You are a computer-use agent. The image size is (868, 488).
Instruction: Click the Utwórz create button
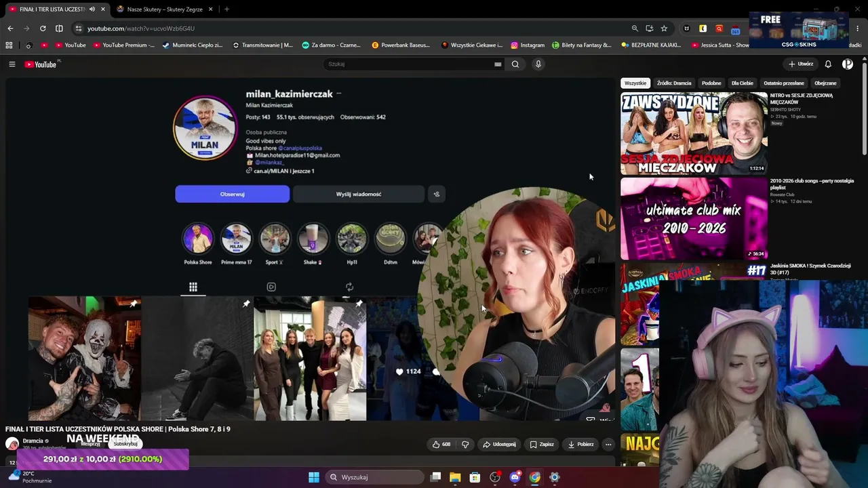point(800,64)
